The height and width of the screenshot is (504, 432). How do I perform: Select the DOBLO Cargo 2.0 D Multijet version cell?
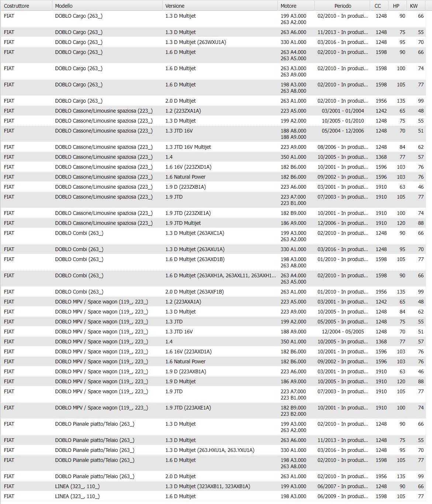pos(180,101)
